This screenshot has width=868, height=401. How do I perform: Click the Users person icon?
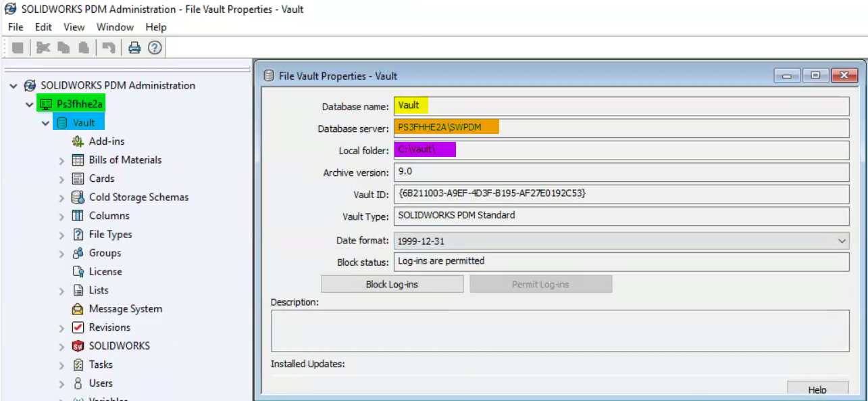(78, 383)
